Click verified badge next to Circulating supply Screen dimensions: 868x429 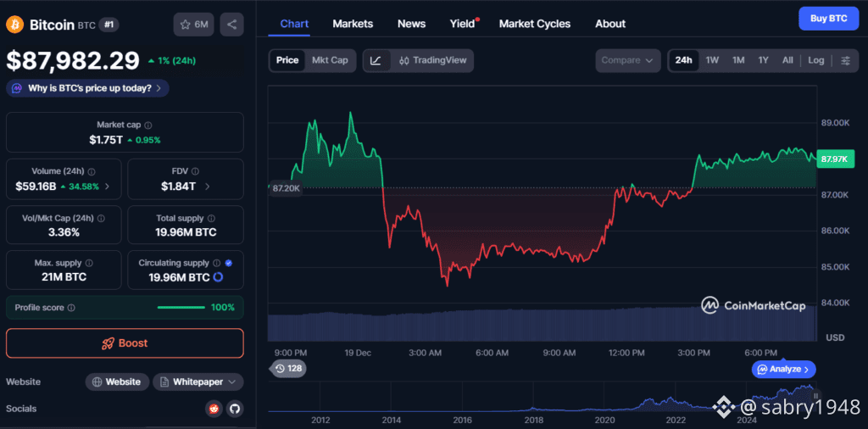pos(229,263)
